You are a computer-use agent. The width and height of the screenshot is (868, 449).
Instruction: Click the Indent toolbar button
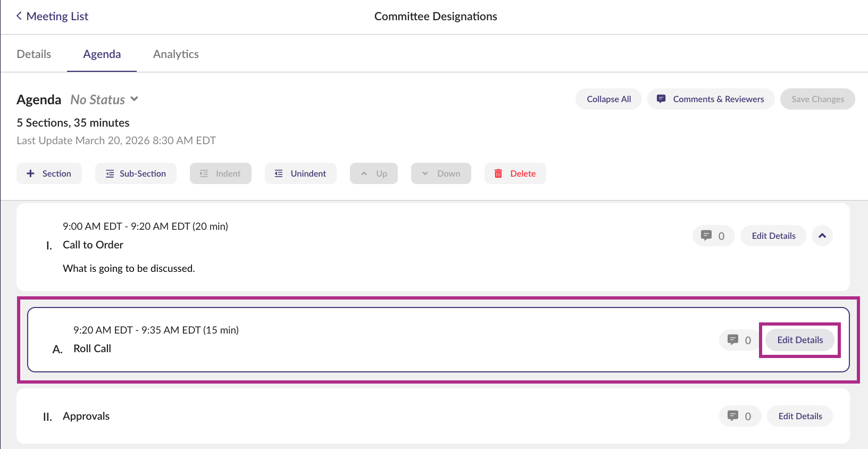pos(220,173)
